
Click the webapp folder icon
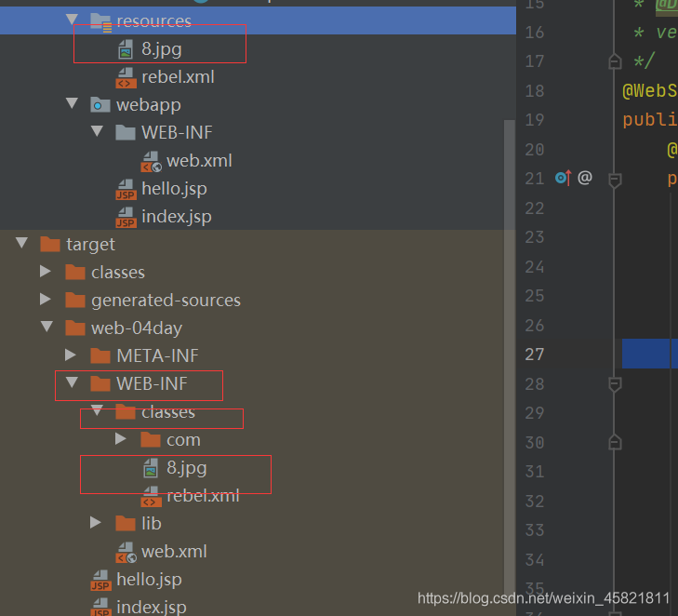click(100, 105)
